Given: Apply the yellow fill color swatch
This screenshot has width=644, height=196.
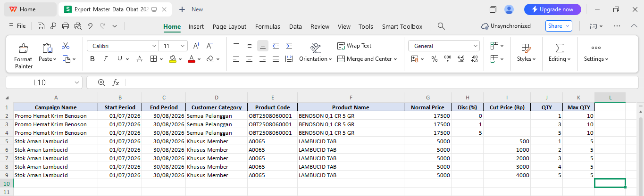Looking at the screenshot, I should pos(173,59).
